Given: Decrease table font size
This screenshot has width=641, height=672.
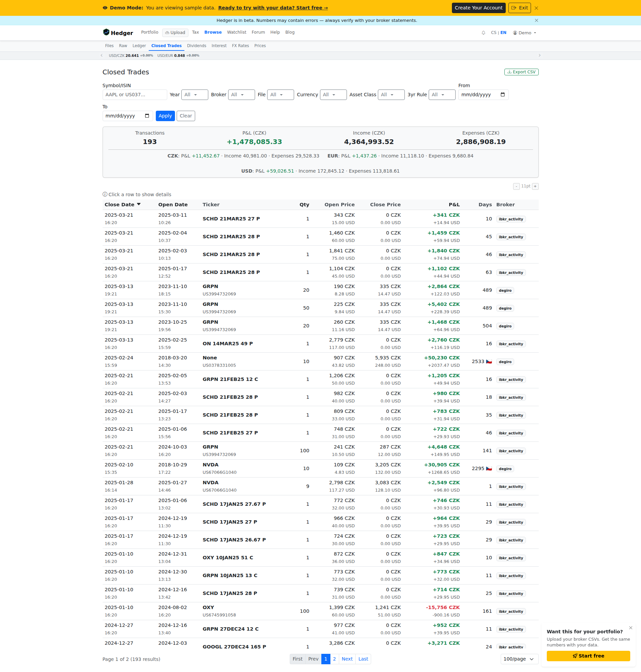Looking at the screenshot, I should coord(516,186).
